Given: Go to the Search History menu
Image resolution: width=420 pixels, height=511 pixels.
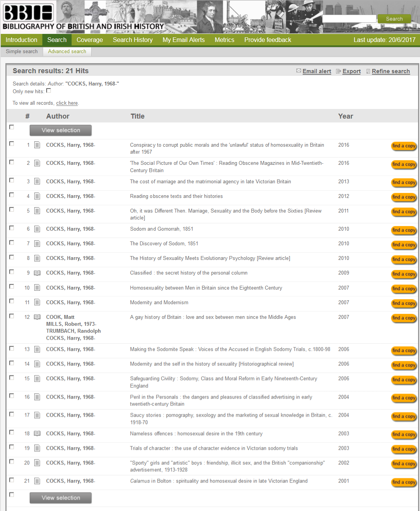Looking at the screenshot, I should pos(132,40).
